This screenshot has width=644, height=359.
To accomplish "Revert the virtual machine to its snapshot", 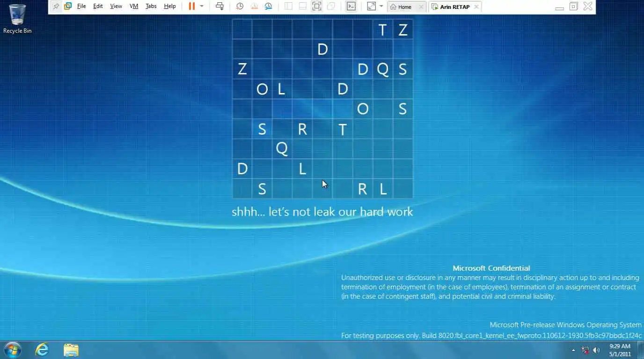I will coord(254,7).
